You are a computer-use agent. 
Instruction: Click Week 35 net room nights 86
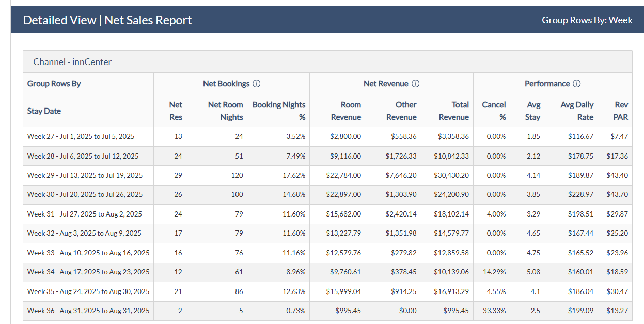[x=239, y=291]
